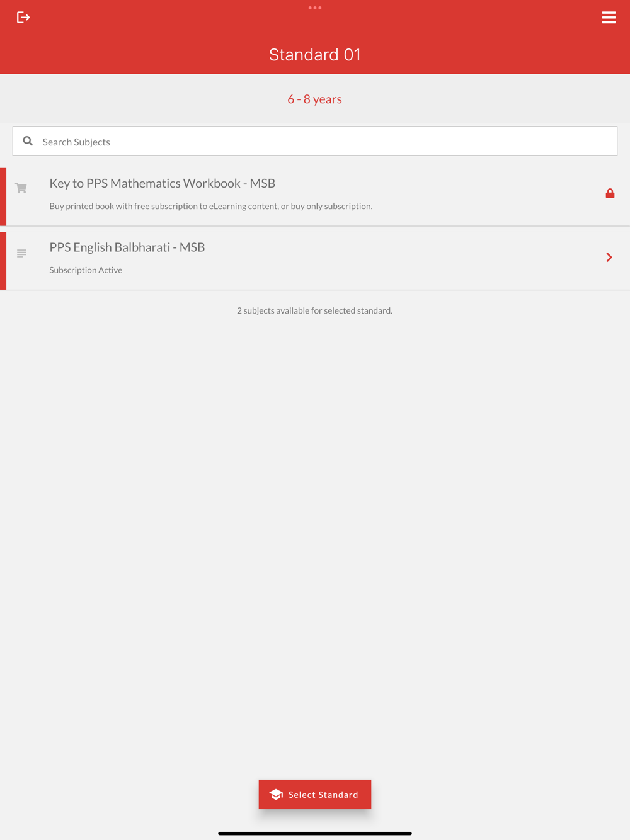Image resolution: width=630 pixels, height=840 pixels.
Task: Tap the 6 - 8 years label
Action: tap(315, 99)
